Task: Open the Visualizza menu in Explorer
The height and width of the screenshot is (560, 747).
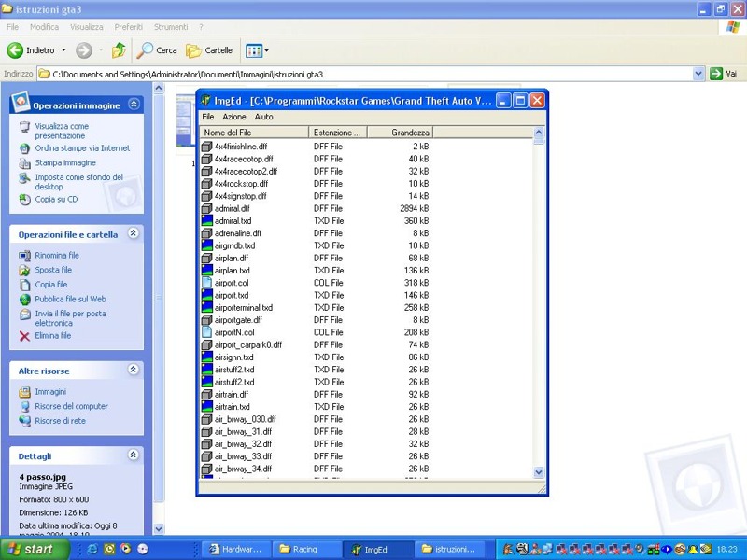Action: (86, 27)
